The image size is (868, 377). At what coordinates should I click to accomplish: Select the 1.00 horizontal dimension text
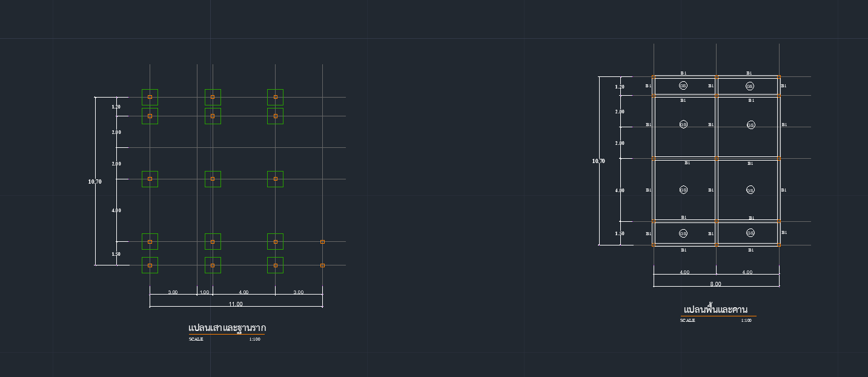coord(204,292)
